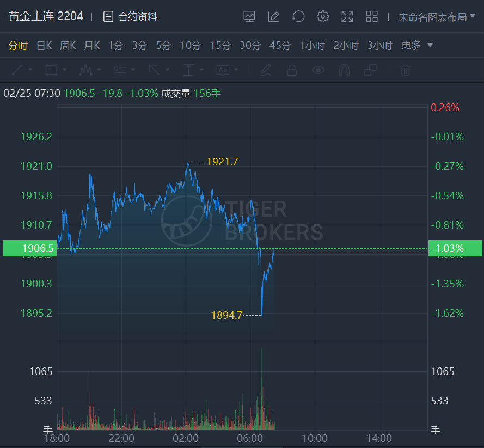
Task: Refresh the chart with the reload icon
Action: tap(298, 16)
